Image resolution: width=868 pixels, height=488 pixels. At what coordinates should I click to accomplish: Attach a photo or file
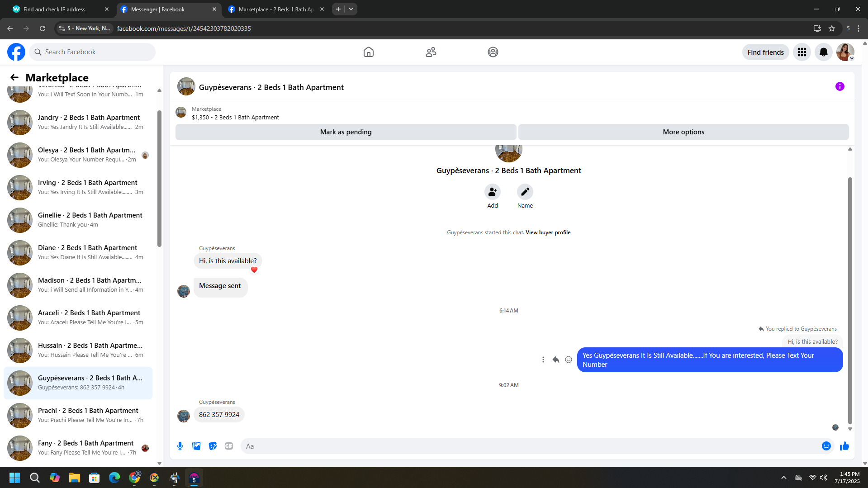pyautogui.click(x=196, y=446)
